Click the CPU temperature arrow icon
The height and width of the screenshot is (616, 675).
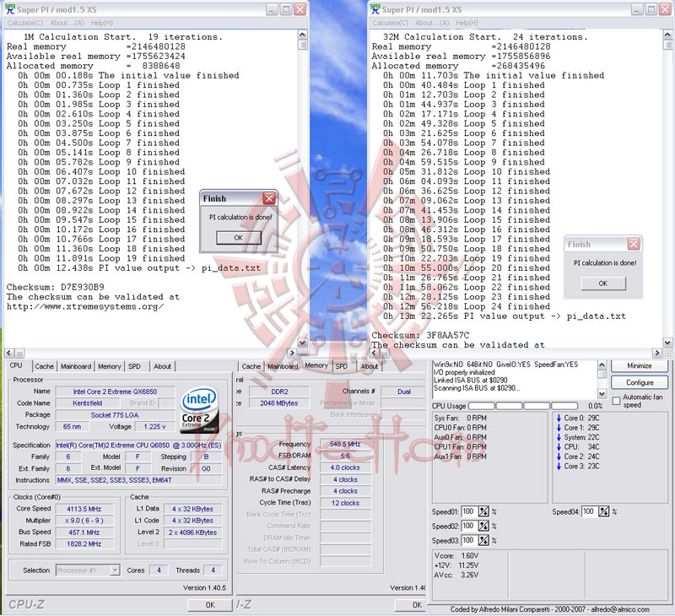click(x=559, y=447)
